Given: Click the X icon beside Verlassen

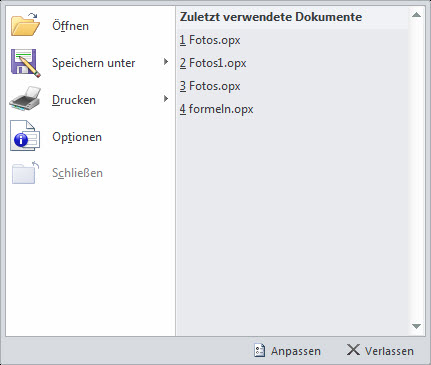Looking at the screenshot, I should click(x=353, y=350).
